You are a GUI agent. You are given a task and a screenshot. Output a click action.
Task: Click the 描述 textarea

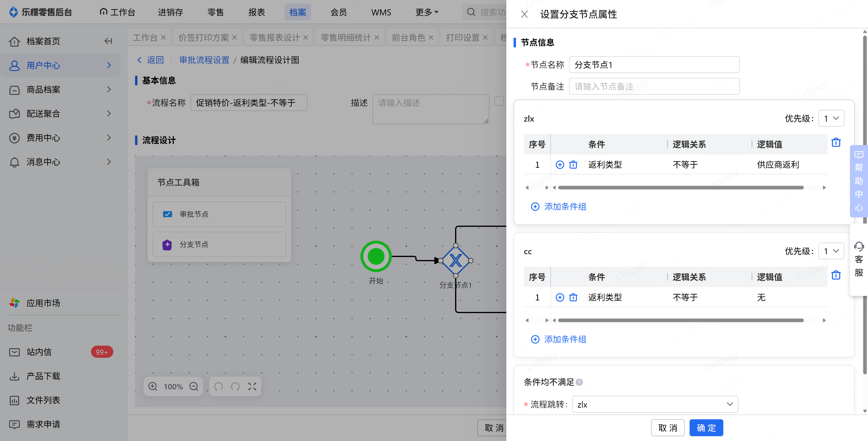click(x=431, y=109)
